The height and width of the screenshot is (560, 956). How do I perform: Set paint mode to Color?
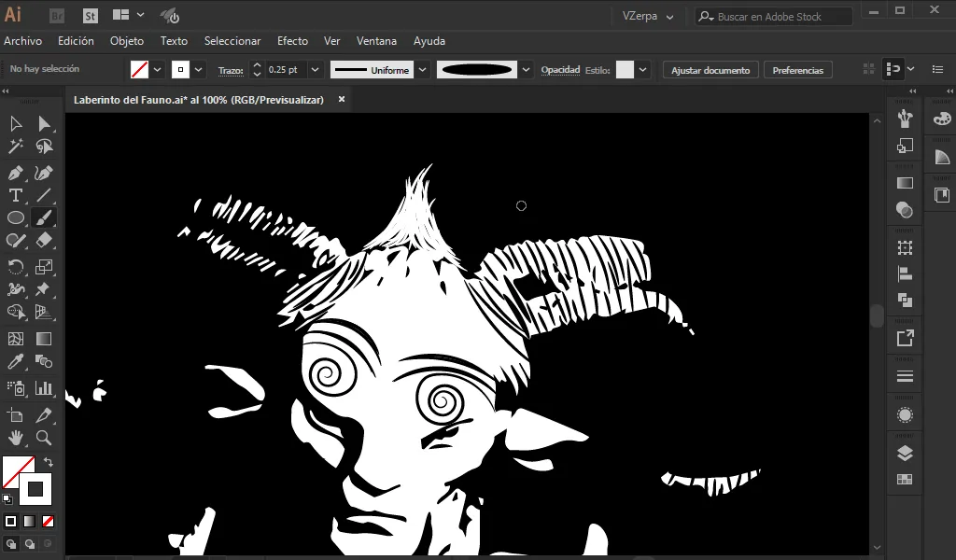tap(10, 521)
